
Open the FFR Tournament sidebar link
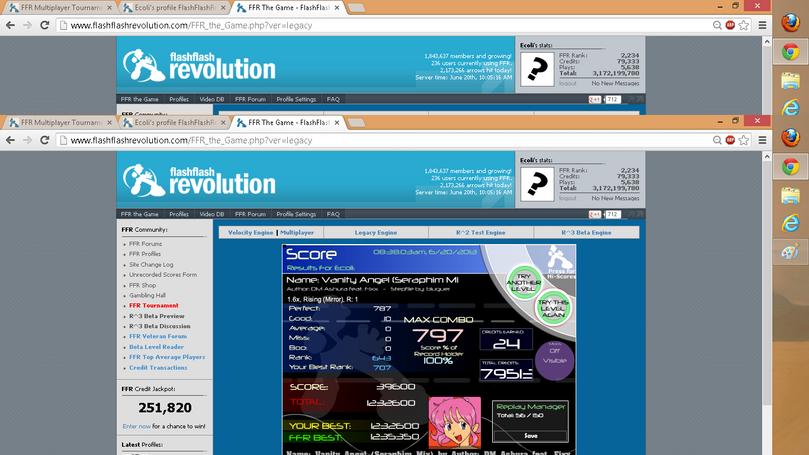coord(153,305)
